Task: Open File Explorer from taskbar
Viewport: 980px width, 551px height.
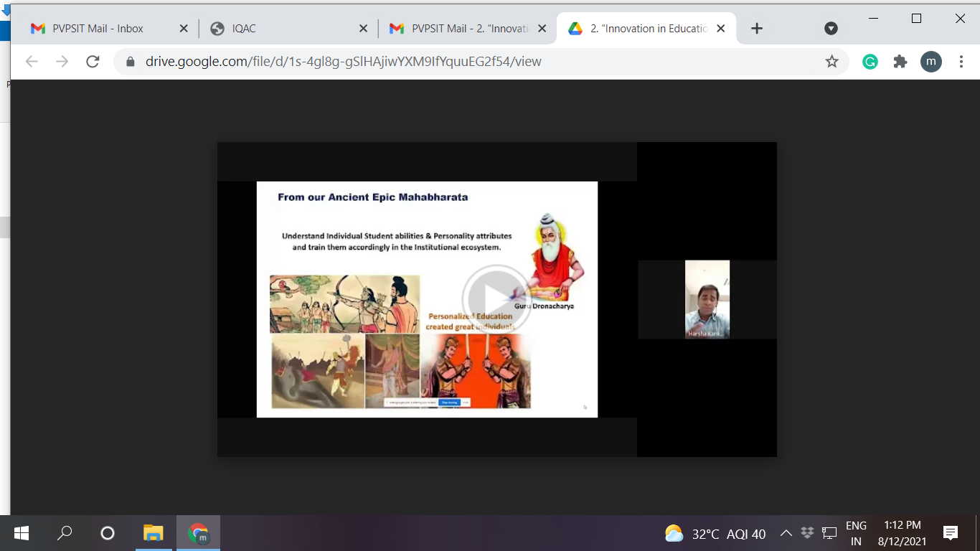Action: (153, 533)
